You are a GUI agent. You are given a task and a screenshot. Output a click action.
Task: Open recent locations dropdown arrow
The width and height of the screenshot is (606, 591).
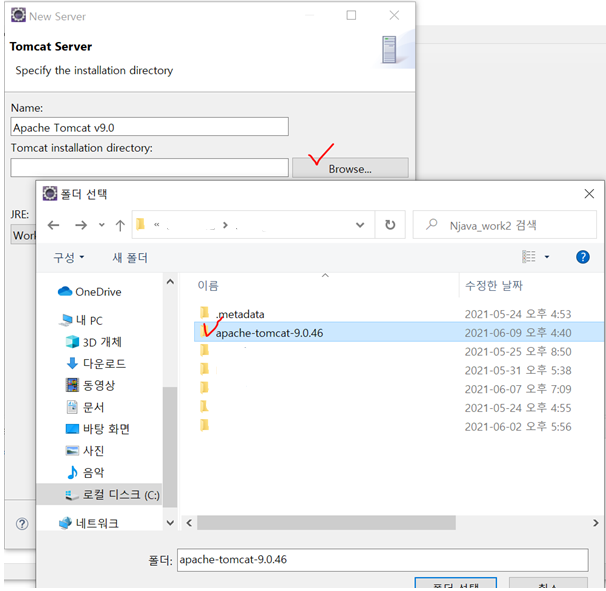pos(102,225)
